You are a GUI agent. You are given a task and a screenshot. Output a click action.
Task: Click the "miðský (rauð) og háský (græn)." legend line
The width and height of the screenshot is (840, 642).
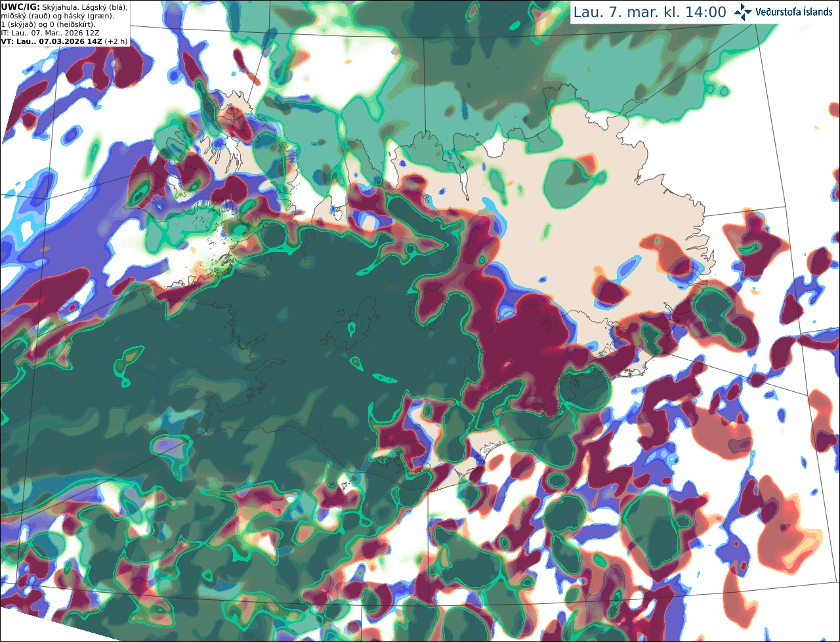(58, 15)
